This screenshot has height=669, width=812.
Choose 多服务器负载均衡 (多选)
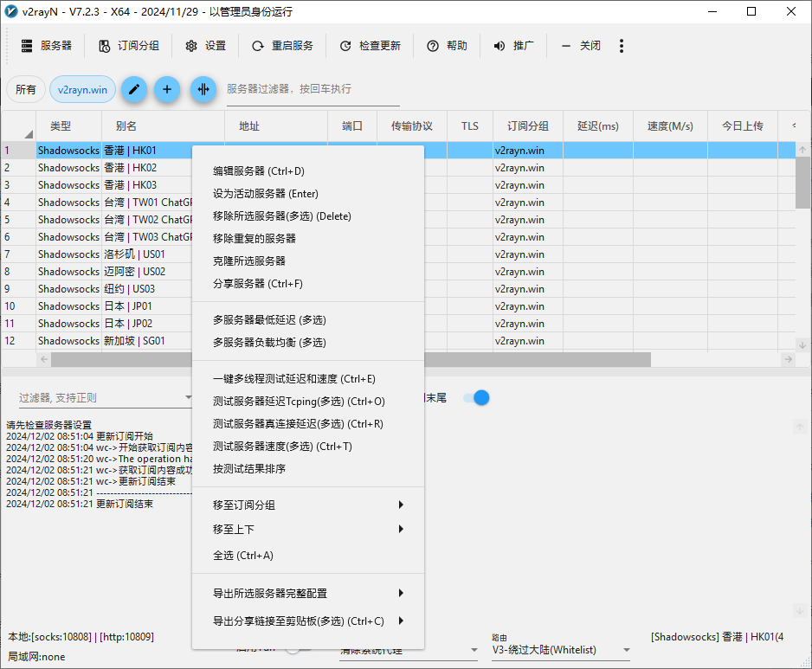[307, 342]
